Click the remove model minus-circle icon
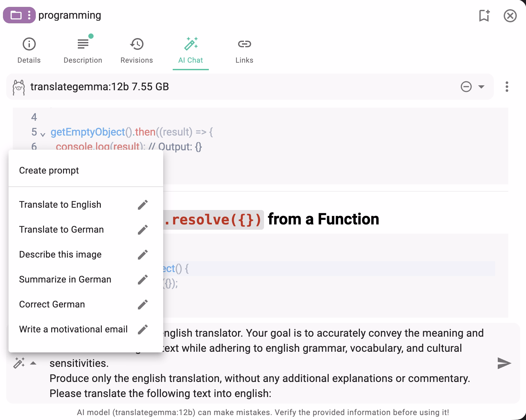 [466, 87]
